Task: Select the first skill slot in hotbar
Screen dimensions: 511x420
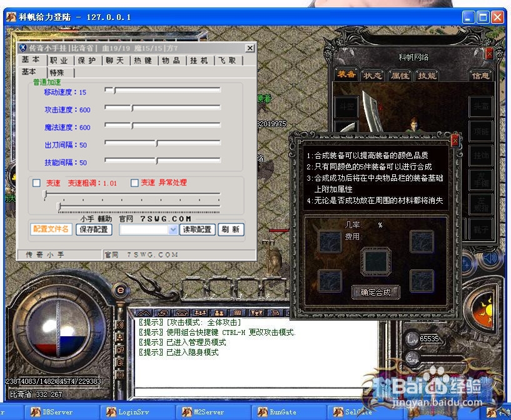Action: pos(192,289)
